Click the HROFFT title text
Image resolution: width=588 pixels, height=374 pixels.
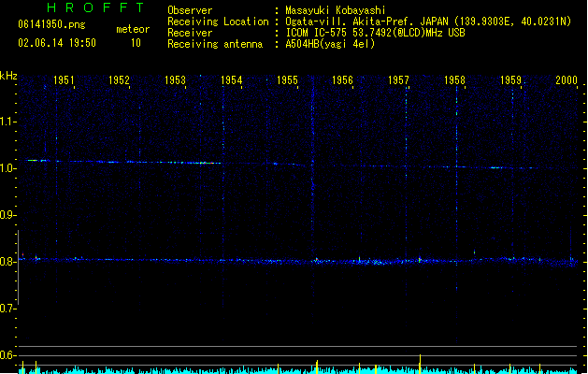click(95, 7)
